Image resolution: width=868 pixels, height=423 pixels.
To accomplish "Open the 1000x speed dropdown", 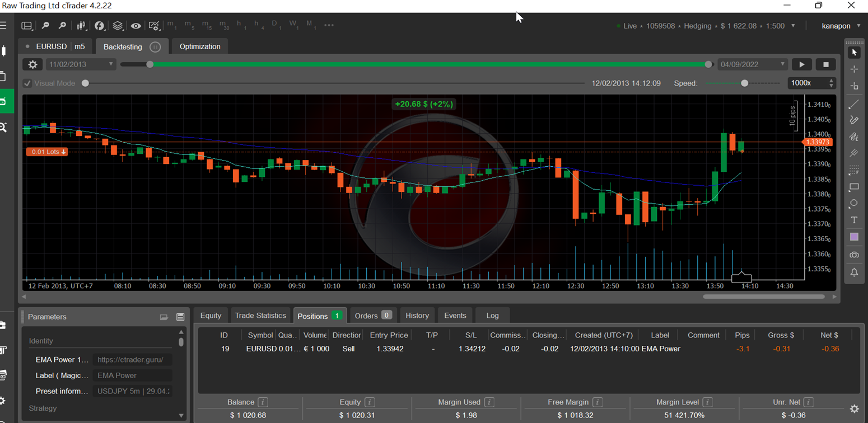I will tap(811, 83).
